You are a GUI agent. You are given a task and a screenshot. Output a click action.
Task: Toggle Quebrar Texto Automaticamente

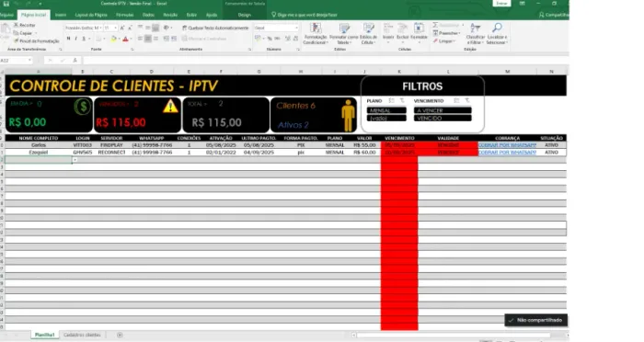click(215, 28)
